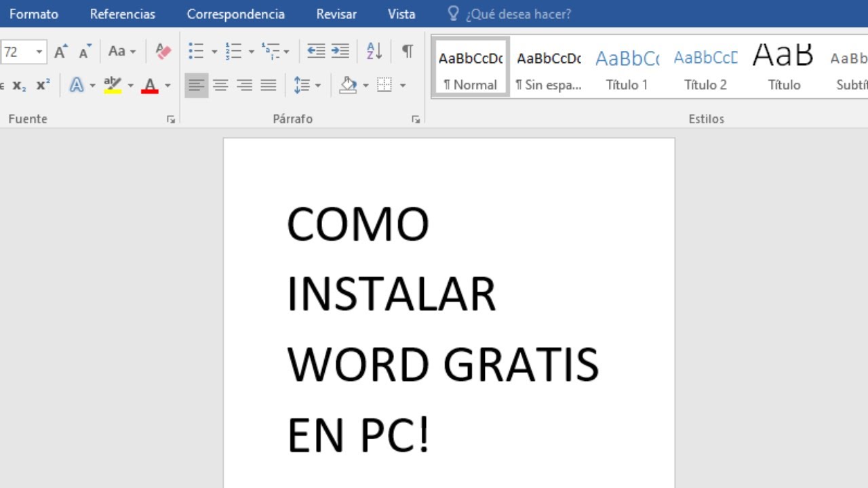Start a numbered list

coord(233,52)
